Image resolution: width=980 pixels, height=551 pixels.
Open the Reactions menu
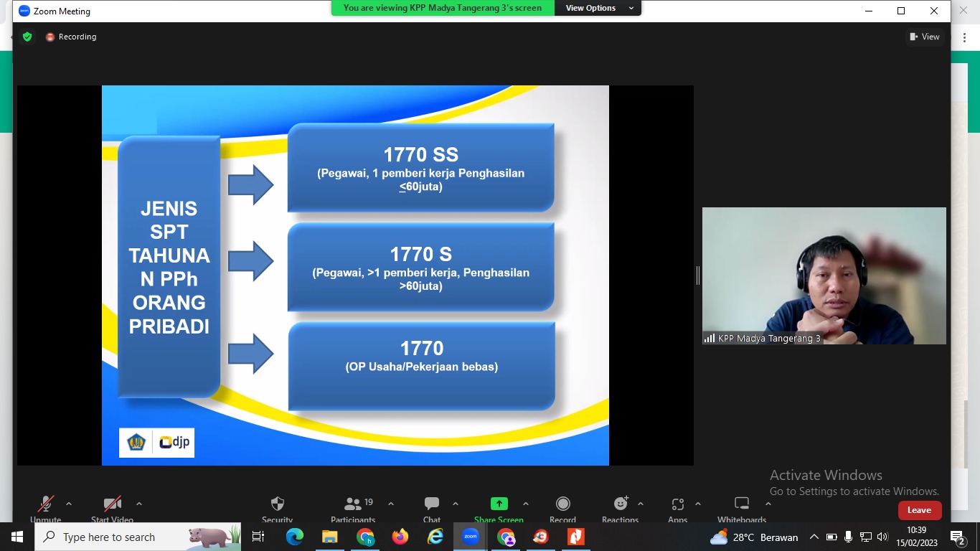tap(620, 504)
